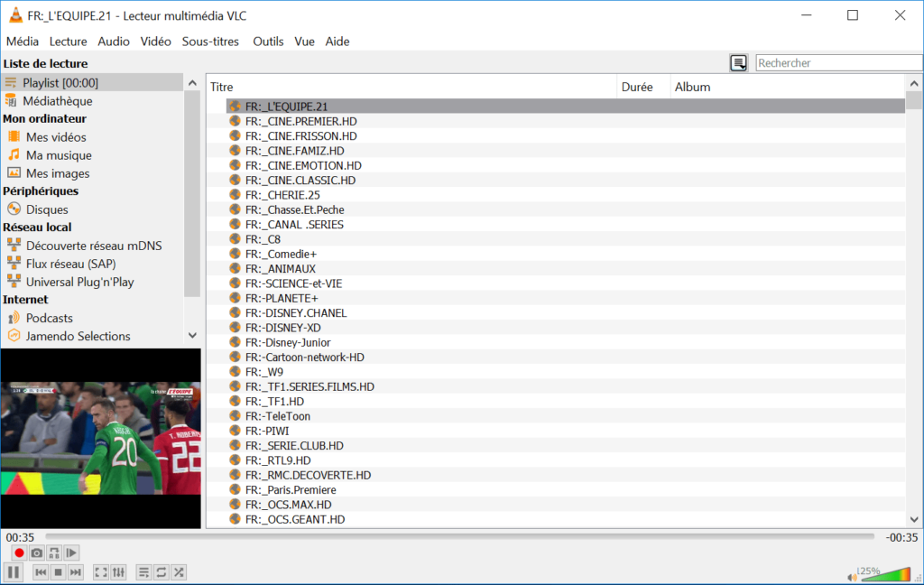Viewport: 924px width, 585px height.
Task: Open the Sous-titres menu
Action: (x=210, y=42)
